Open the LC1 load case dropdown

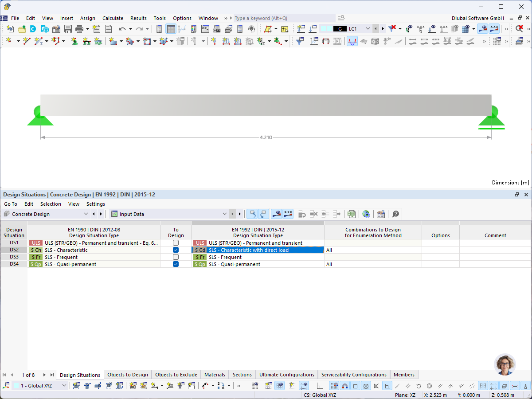tap(368, 28)
